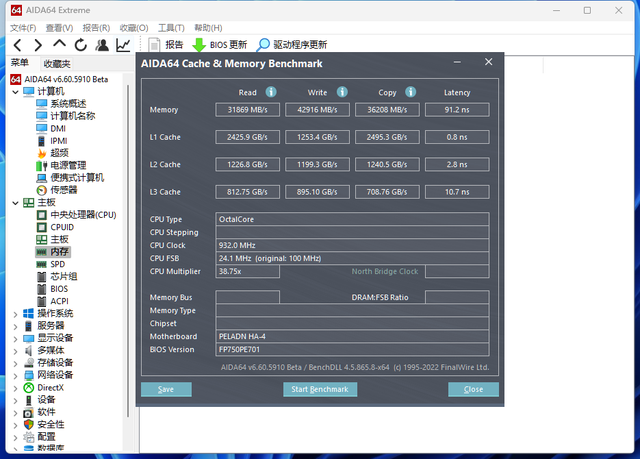
Task: Expand the 操作系统 tree node
Action: coord(15,314)
